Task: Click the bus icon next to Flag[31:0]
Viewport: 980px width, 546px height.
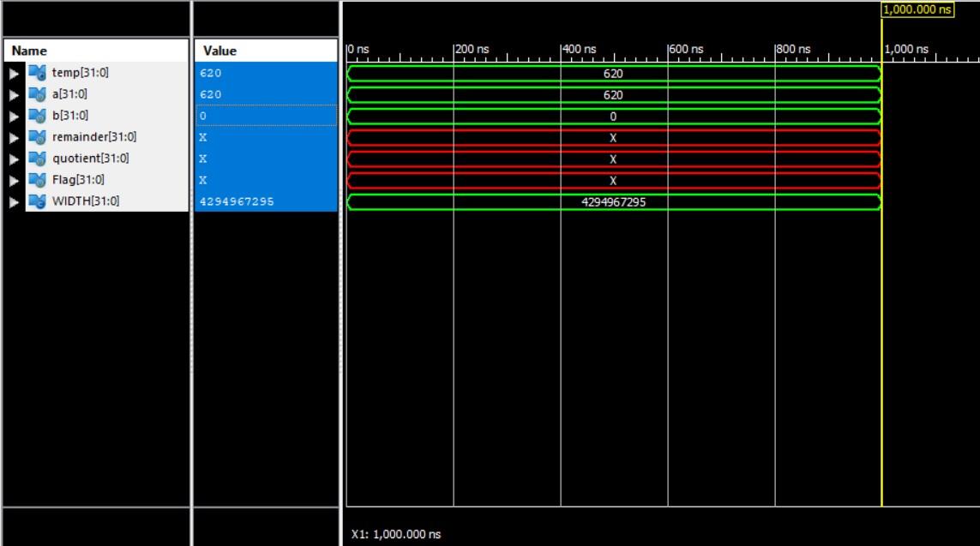Action: click(38, 180)
